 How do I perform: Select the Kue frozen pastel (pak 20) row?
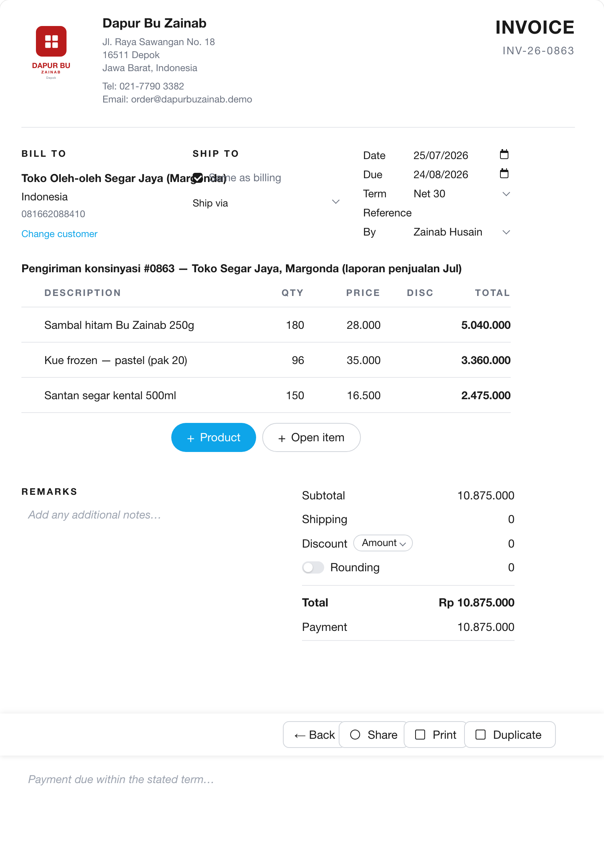click(x=266, y=360)
